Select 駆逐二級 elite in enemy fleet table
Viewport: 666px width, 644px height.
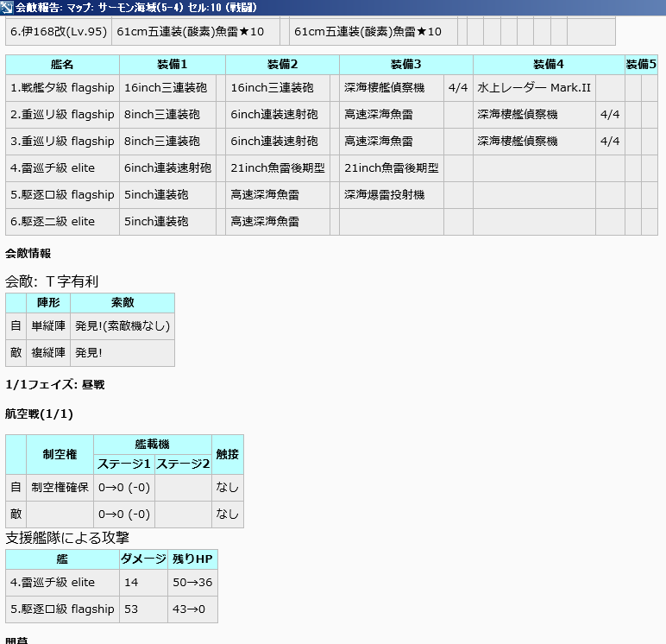click(62, 222)
